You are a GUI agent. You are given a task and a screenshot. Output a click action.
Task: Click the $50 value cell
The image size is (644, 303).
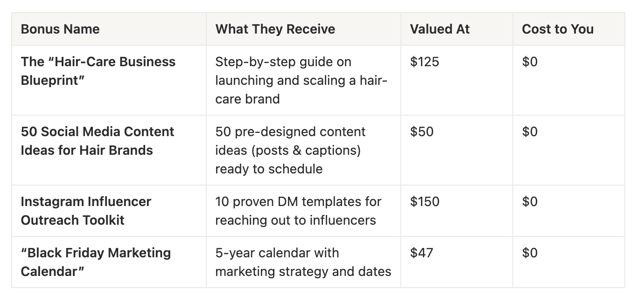coord(422,132)
